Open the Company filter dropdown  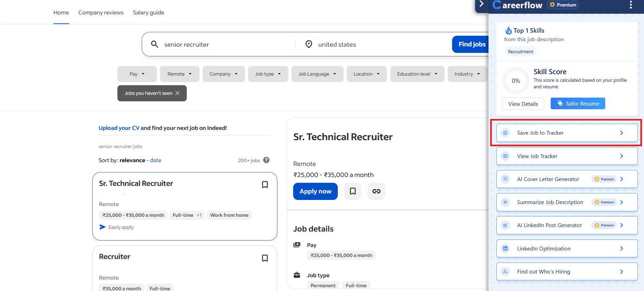(224, 74)
